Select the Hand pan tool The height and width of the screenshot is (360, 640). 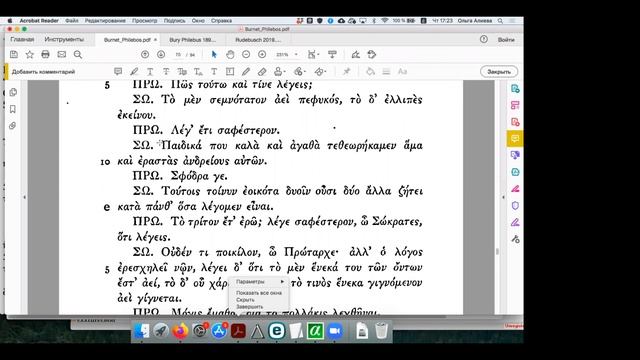click(230, 54)
